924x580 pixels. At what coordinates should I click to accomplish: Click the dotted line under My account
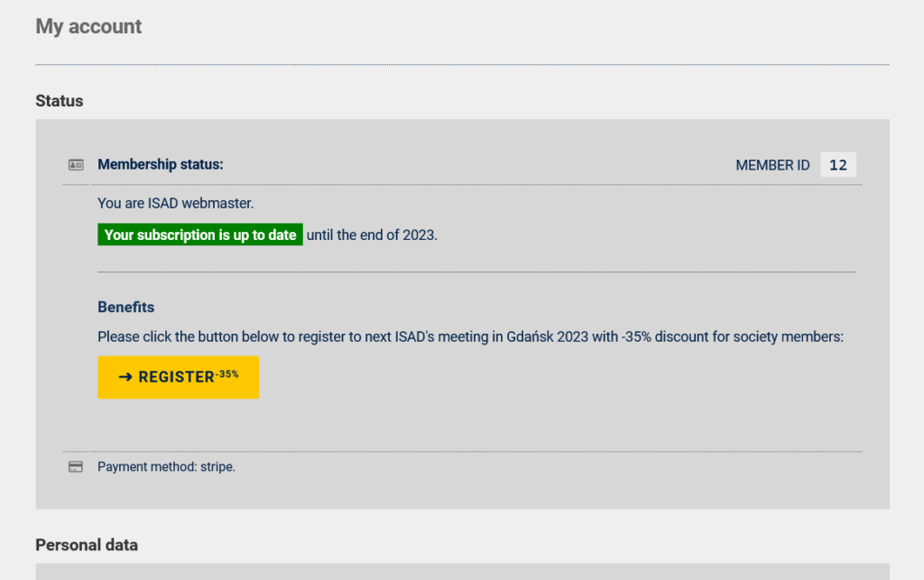tap(462, 65)
